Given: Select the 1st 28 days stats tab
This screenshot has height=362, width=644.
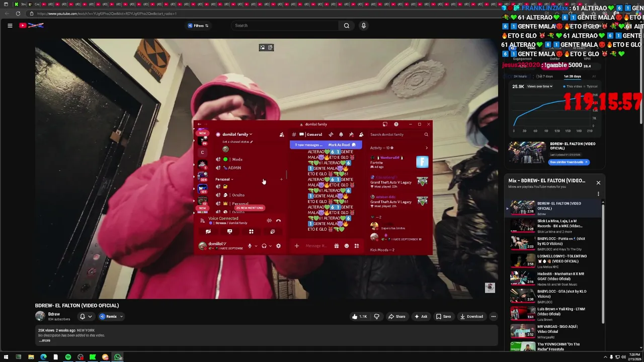Looking at the screenshot, I should pyautogui.click(x=572, y=76).
